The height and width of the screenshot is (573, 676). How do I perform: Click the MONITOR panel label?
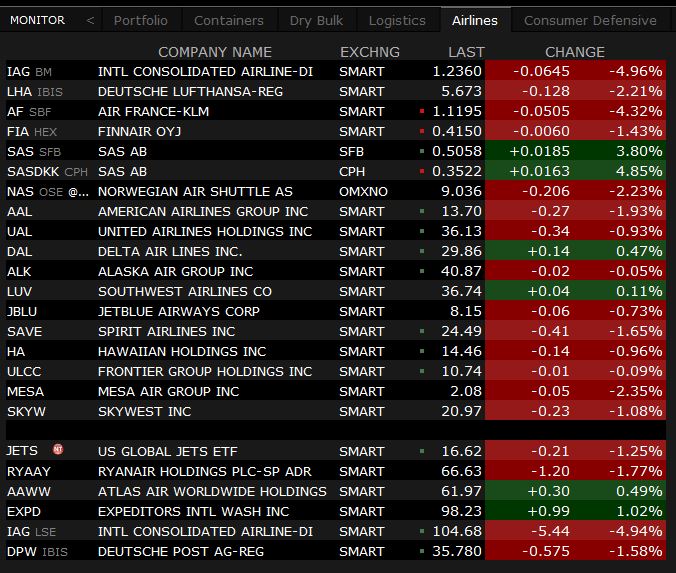coord(38,20)
